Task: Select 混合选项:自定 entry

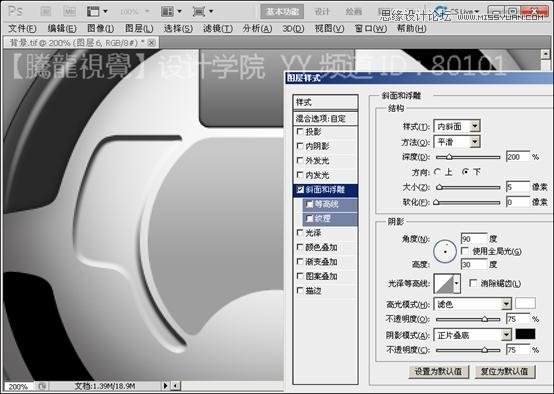Action: point(325,118)
